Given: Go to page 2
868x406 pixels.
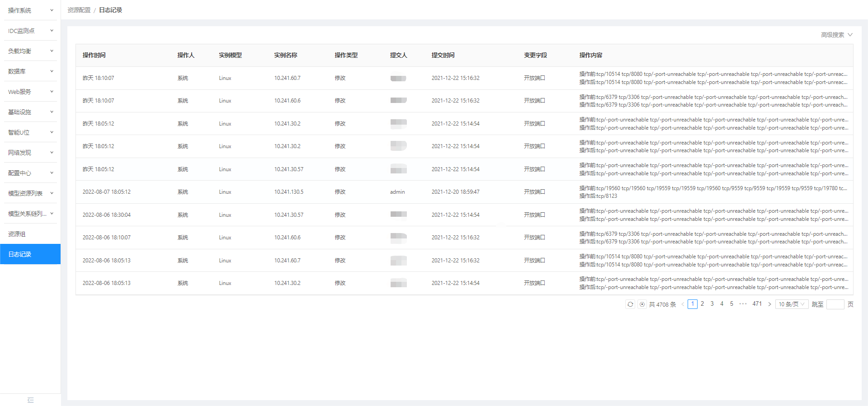Looking at the screenshot, I should point(702,304).
